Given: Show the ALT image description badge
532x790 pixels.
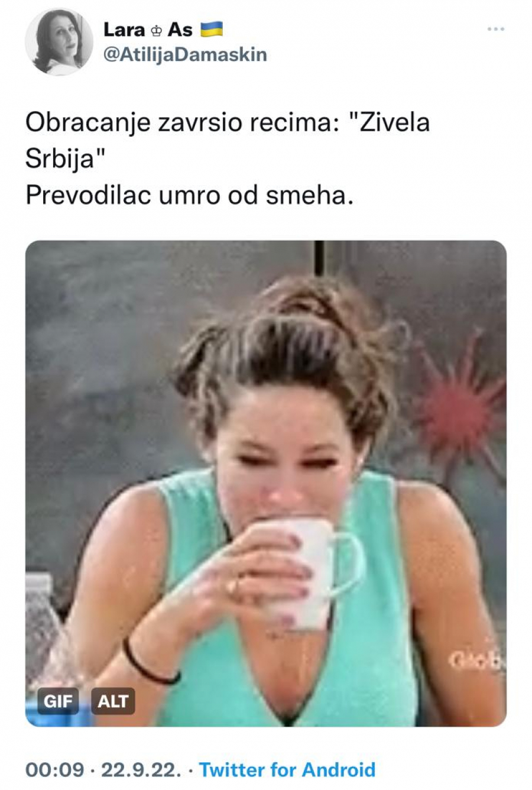Looking at the screenshot, I should click(x=113, y=701).
